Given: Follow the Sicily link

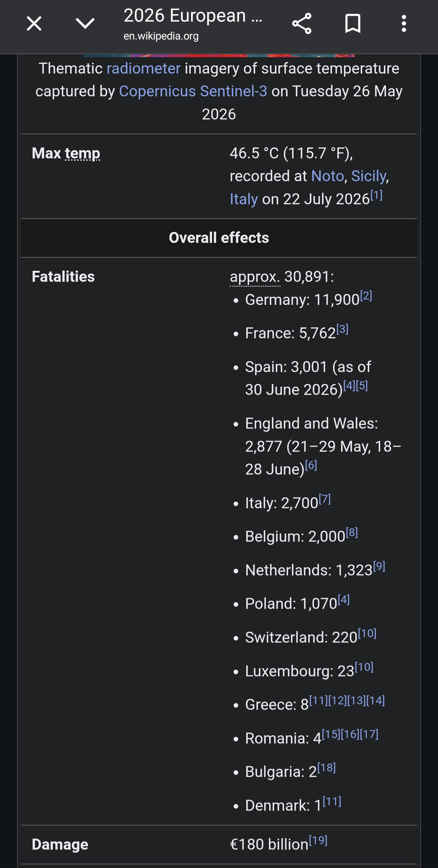Looking at the screenshot, I should (x=369, y=176).
